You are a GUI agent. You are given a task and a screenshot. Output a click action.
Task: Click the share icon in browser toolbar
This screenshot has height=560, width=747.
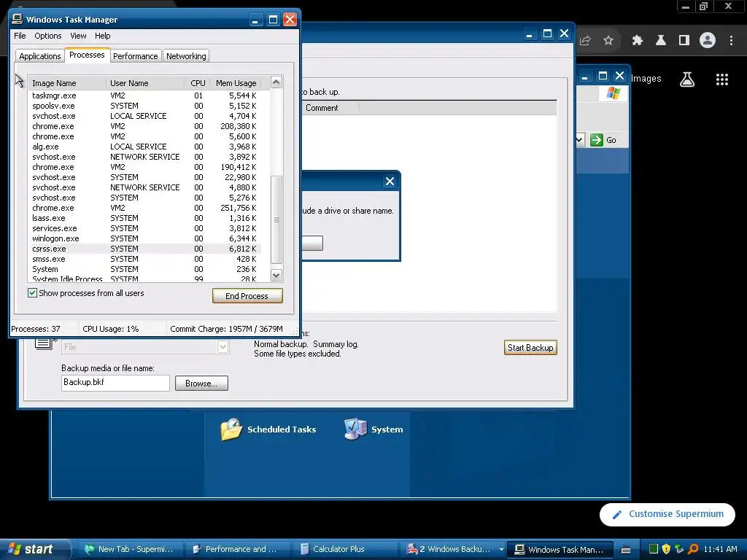585,41
